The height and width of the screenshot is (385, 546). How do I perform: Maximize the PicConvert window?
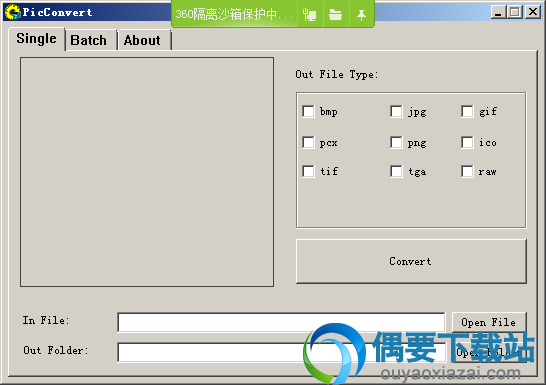tap(515, 12)
